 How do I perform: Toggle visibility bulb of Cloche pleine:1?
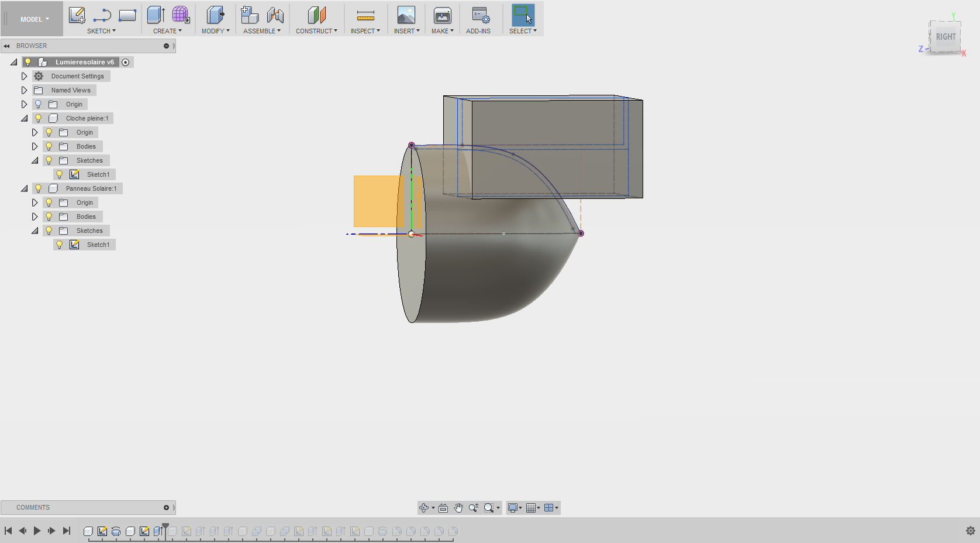[x=38, y=118]
